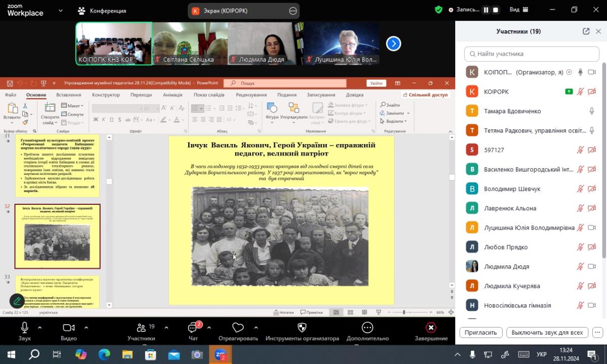Click the Завершение end meeting icon
The image size is (607, 364).
431,328
